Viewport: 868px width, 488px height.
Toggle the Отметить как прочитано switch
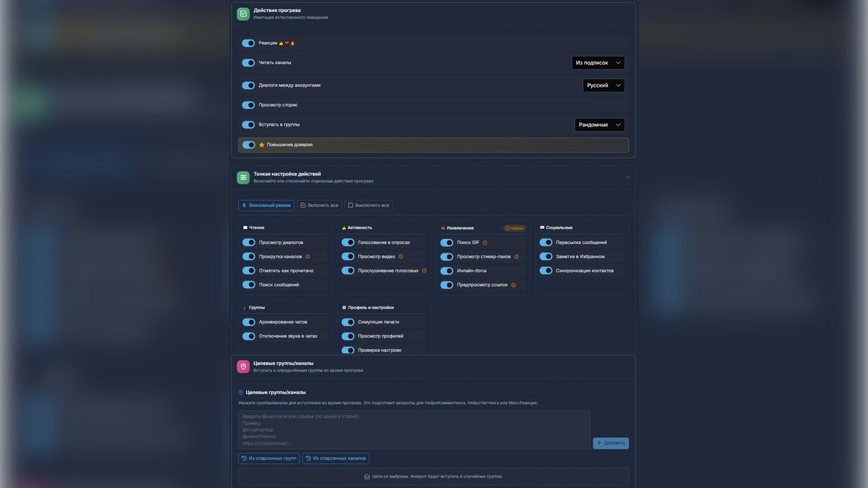249,270
